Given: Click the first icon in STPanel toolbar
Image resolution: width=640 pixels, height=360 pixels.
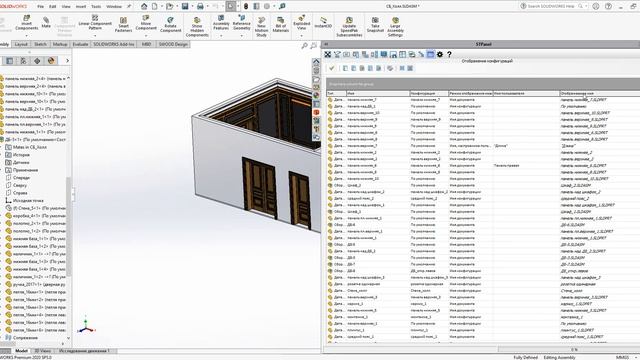Looking at the screenshot, I should (x=328, y=54).
